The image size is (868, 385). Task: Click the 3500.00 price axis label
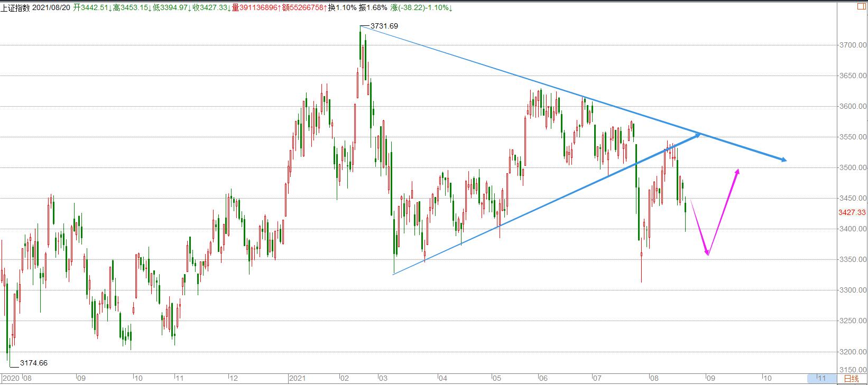pyautogui.click(x=853, y=167)
